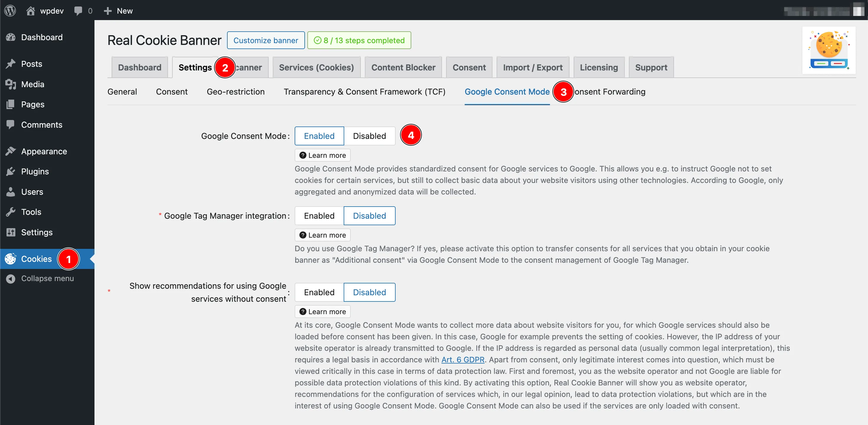Viewport: 868px width, 425px height.
Task: Open Plugins from the sidebar
Action: tap(35, 171)
